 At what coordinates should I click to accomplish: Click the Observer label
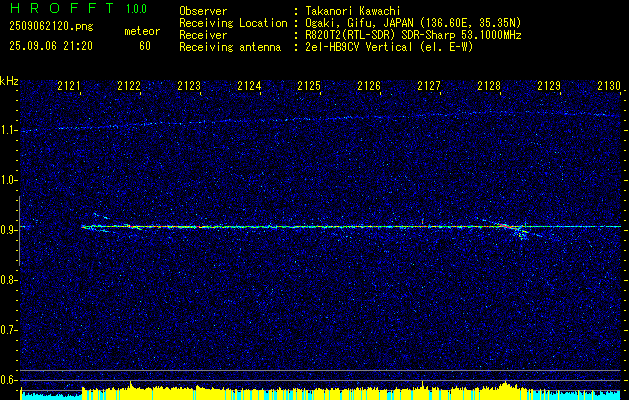[203, 11]
